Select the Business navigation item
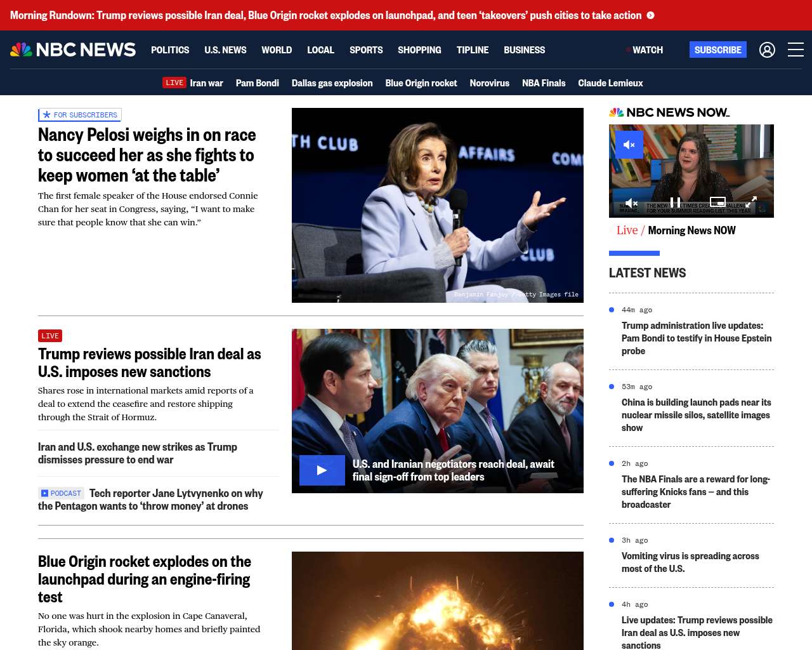Image resolution: width=812 pixels, height=650 pixels. [524, 50]
